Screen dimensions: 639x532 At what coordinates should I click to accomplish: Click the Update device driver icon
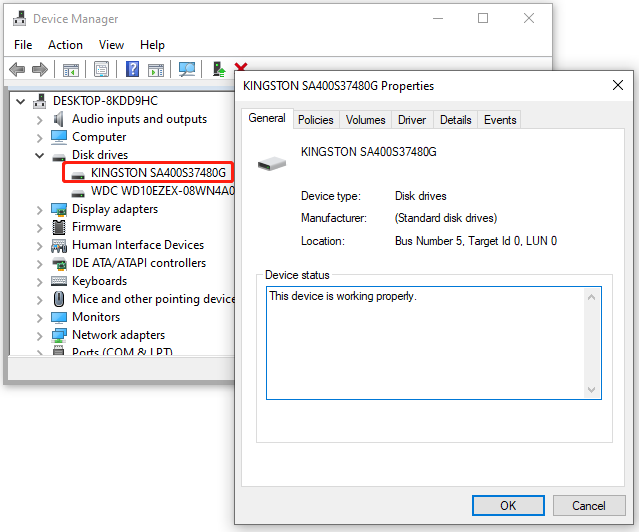click(x=219, y=69)
